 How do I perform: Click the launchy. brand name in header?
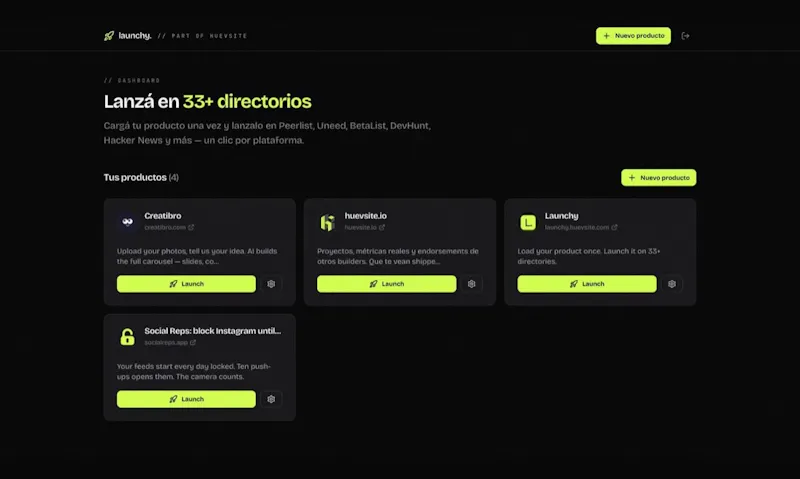(x=135, y=36)
